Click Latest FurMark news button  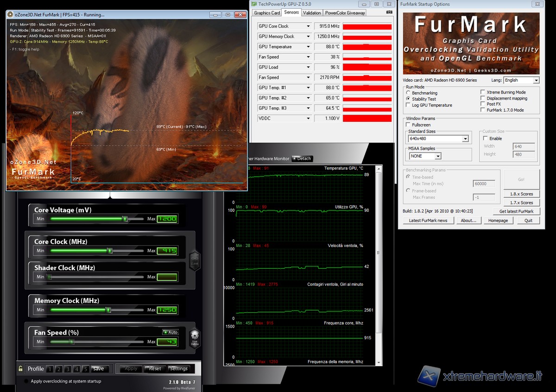point(428,221)
